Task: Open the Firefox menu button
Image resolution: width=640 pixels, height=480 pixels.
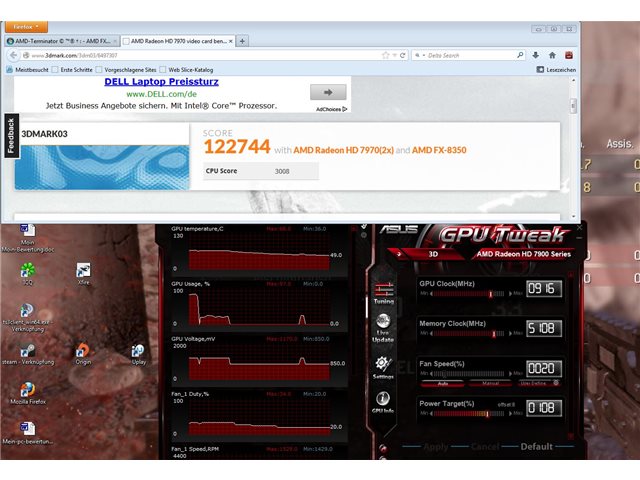Action: [x=26, y=27]
